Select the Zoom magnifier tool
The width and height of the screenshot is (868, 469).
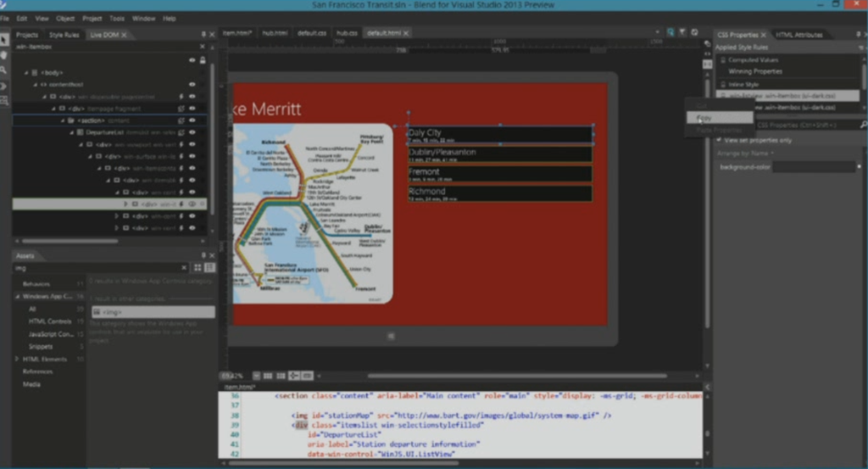pos(4,70)
